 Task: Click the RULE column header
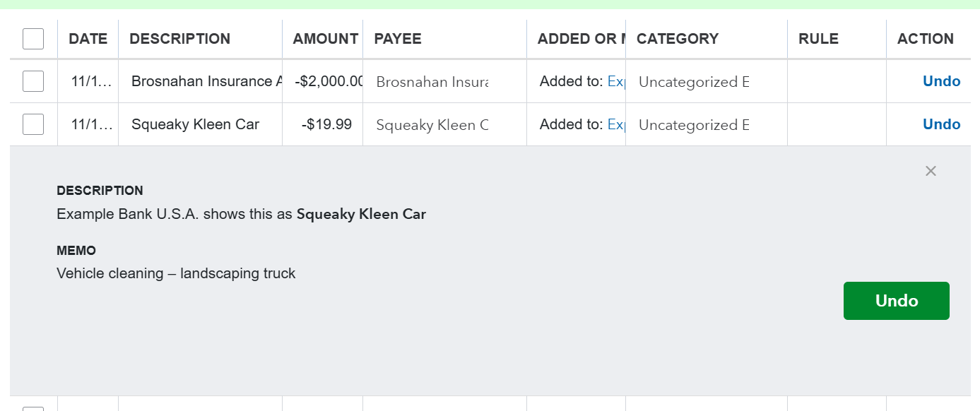818,39
